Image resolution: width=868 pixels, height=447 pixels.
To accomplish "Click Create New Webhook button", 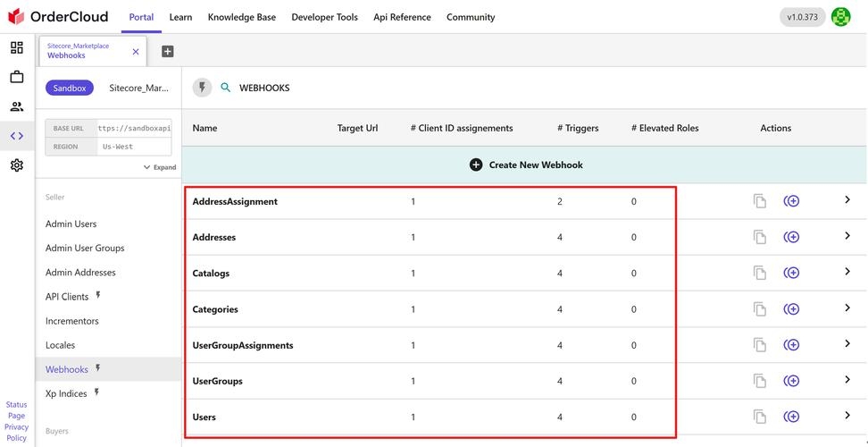I will point(526,165).
